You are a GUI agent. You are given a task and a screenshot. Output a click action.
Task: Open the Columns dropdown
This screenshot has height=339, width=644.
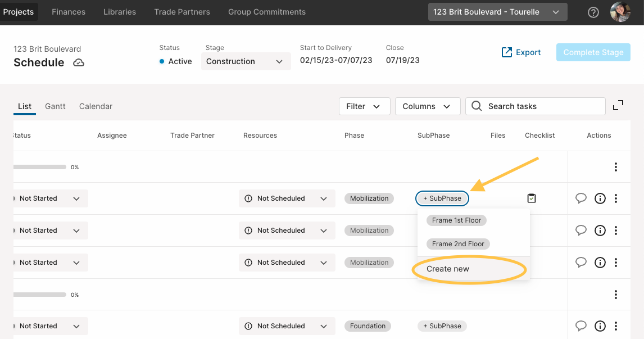428,106
